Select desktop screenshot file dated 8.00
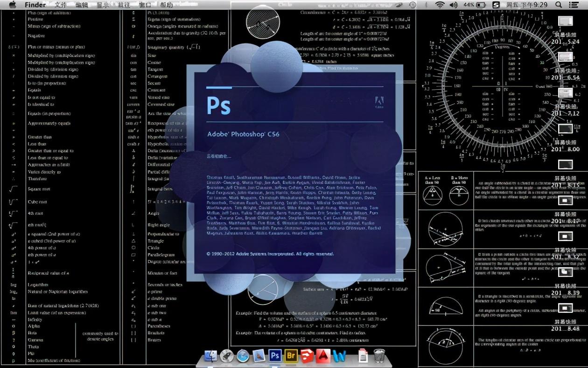The image size is (588, 368). tap(565, 128)
